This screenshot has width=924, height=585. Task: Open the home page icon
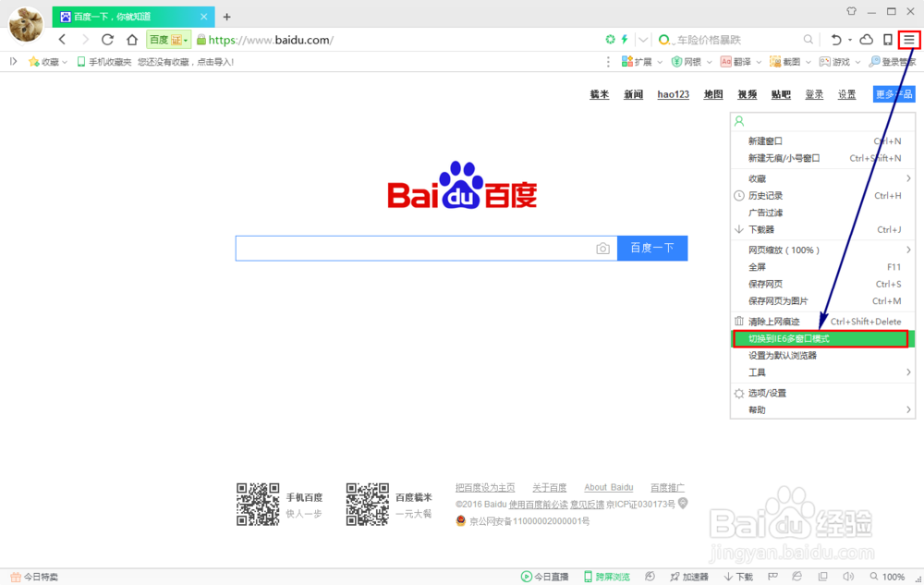132,40
